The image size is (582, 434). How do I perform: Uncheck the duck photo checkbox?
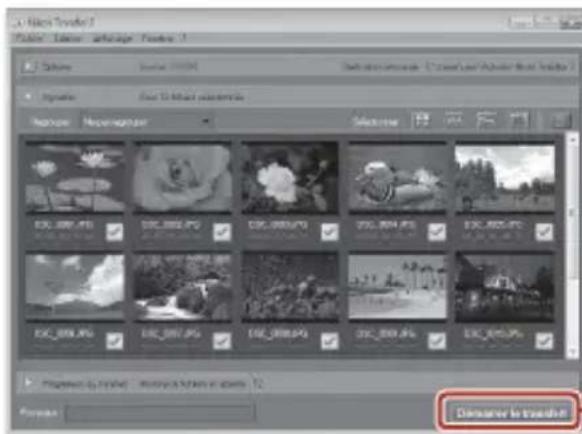(436, 232)
